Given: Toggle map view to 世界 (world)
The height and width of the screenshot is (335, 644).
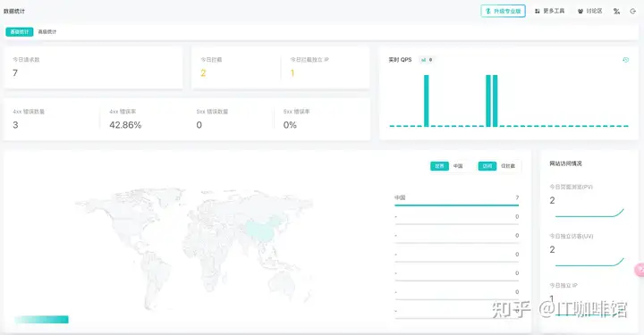Looking at the screenshot, I should click(439, 166).
